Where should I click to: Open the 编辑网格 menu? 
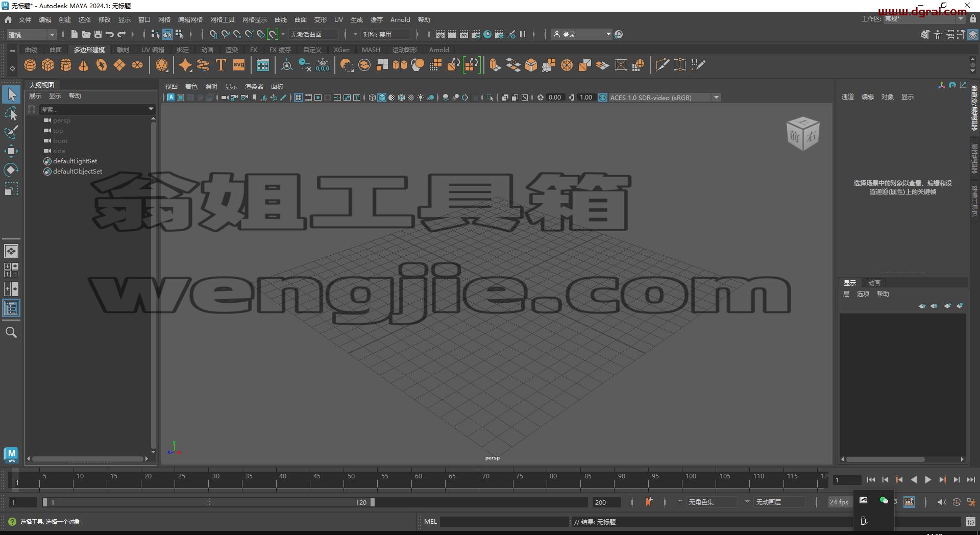pos(190,20)
